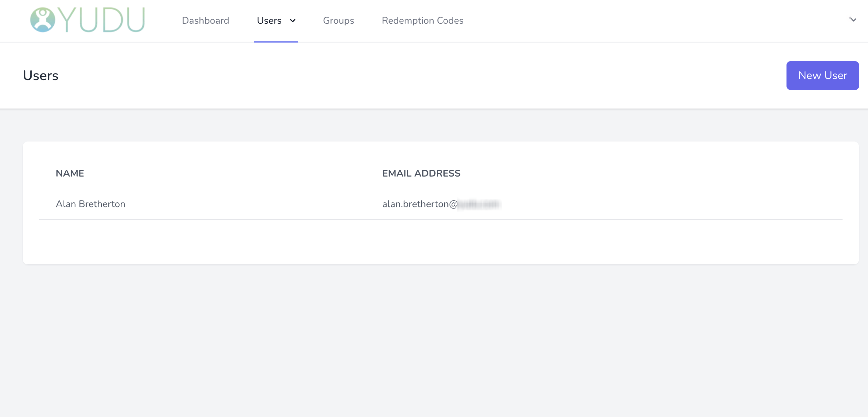The width and height of the screenshot is (868, 417).
Task: Sort users by the NAME column
Action: [x=70, y=173]
